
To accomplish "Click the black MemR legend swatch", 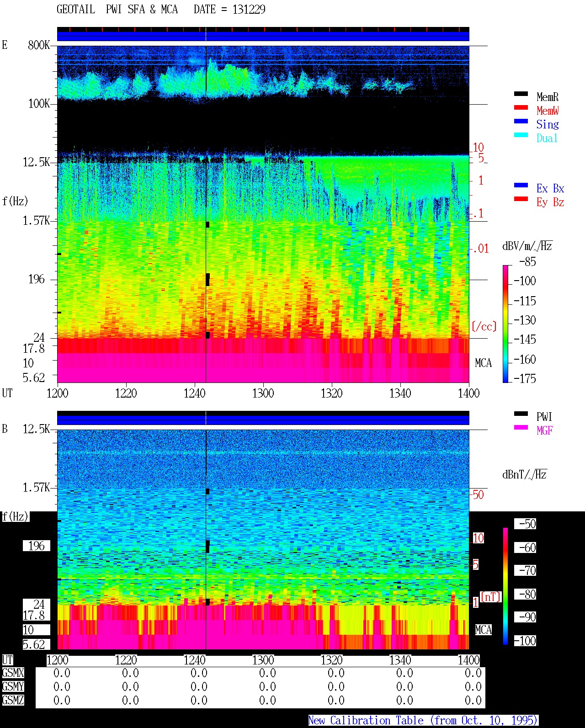I will click(521, 94).
